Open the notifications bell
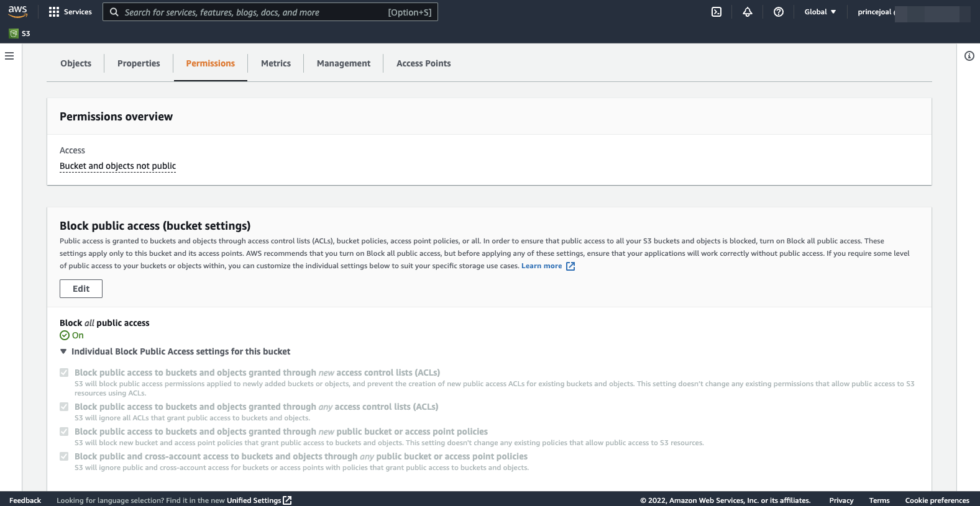This screenshot has width=980, height=506. coord(748,12)
